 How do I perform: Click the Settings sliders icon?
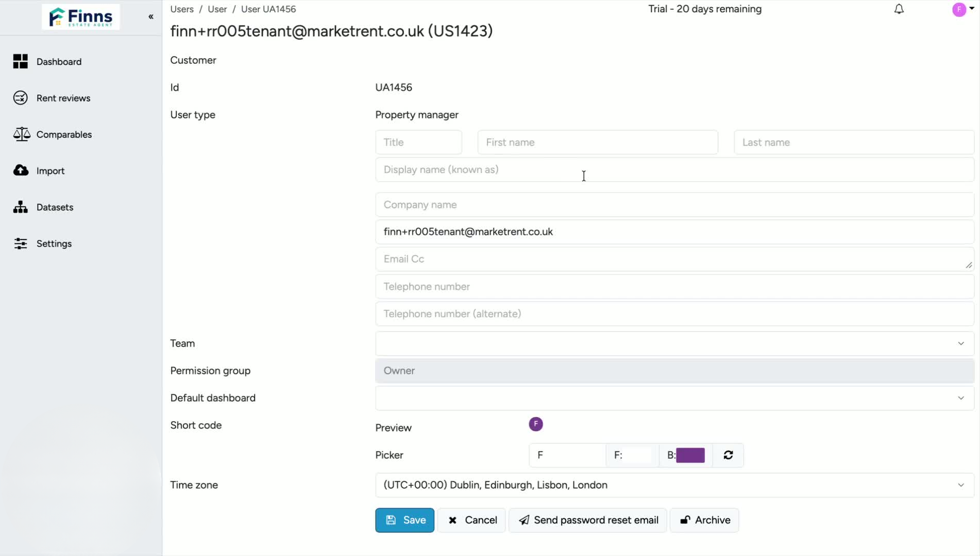(x=21, y=244)
